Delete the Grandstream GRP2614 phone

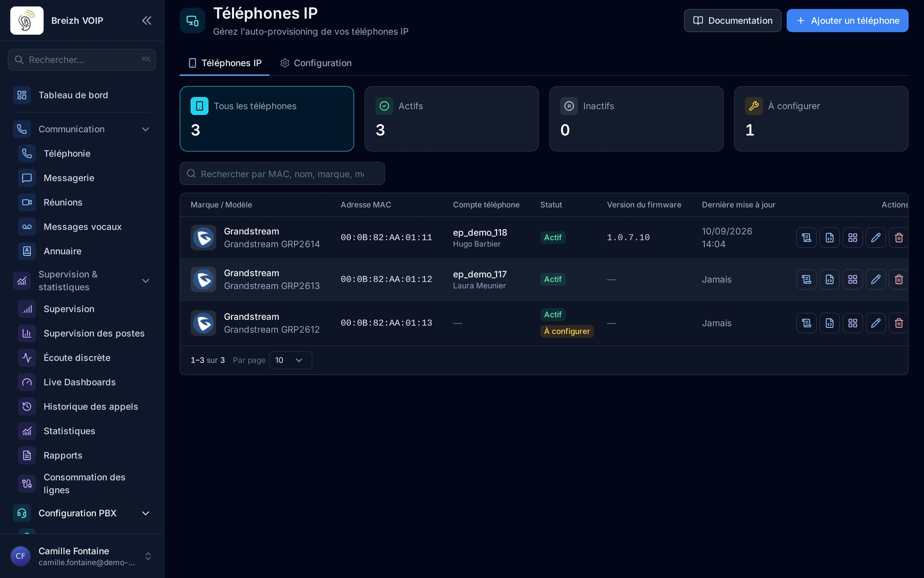coord(898,237)
